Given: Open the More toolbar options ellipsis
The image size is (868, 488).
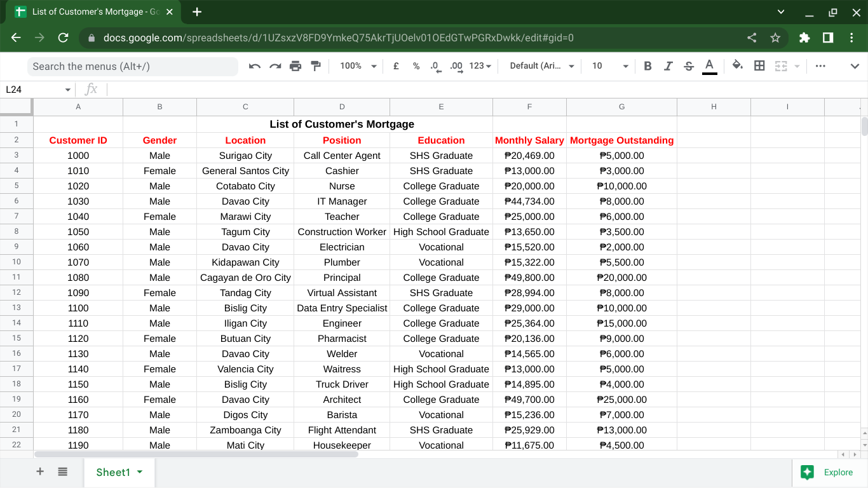Looking at the screenshot, I should (x=820, y=66).
